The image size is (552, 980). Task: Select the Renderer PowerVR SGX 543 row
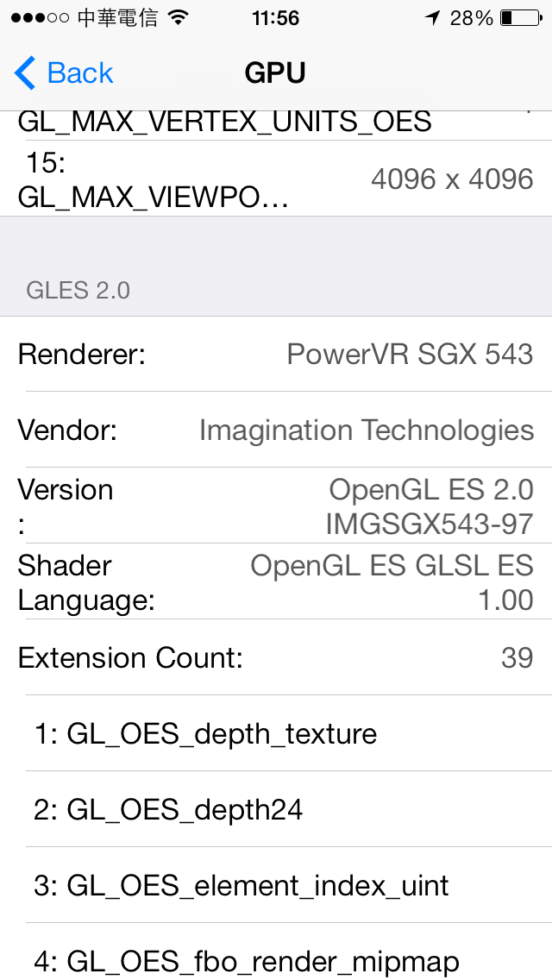click(x=276, y=354)
